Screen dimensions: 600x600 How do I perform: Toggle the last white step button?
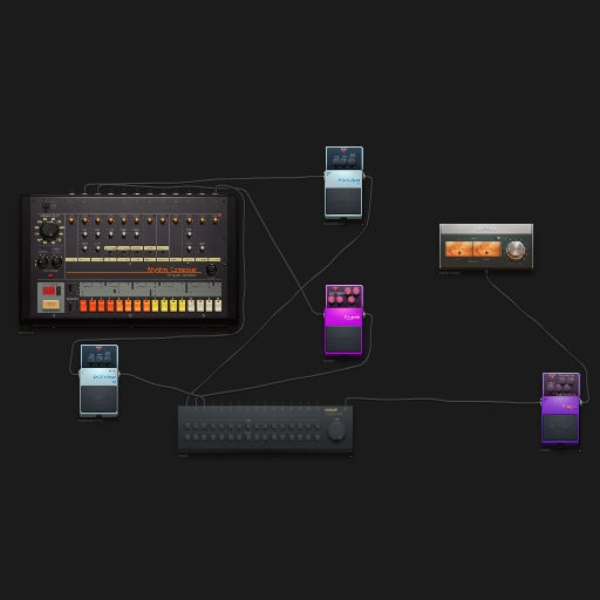pos(218,306)
